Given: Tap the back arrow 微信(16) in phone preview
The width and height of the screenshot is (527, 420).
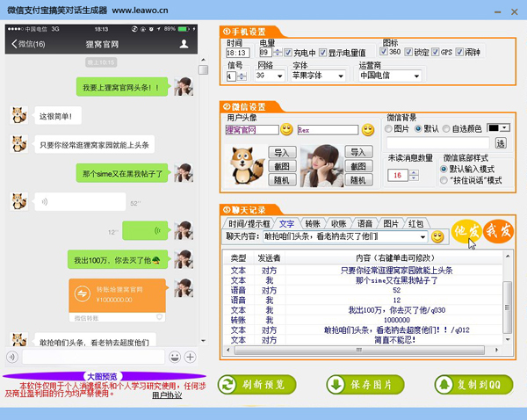Looking at the screenshot, I should (x=28, y=44).
